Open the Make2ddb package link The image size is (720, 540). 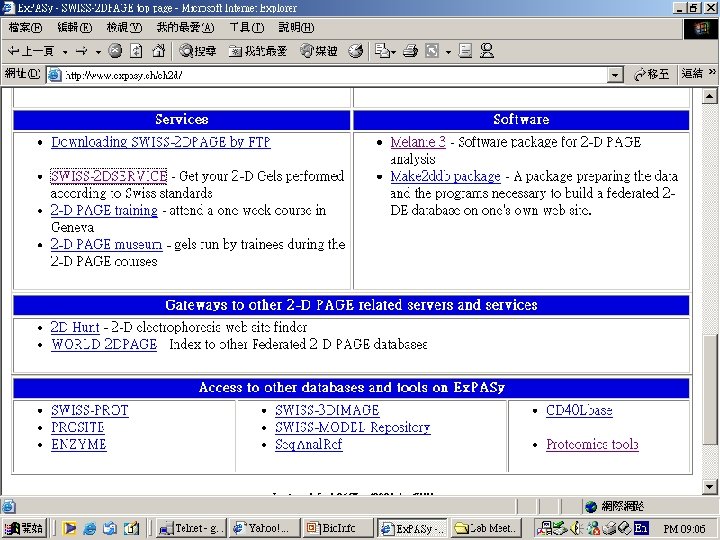point(445,176)
